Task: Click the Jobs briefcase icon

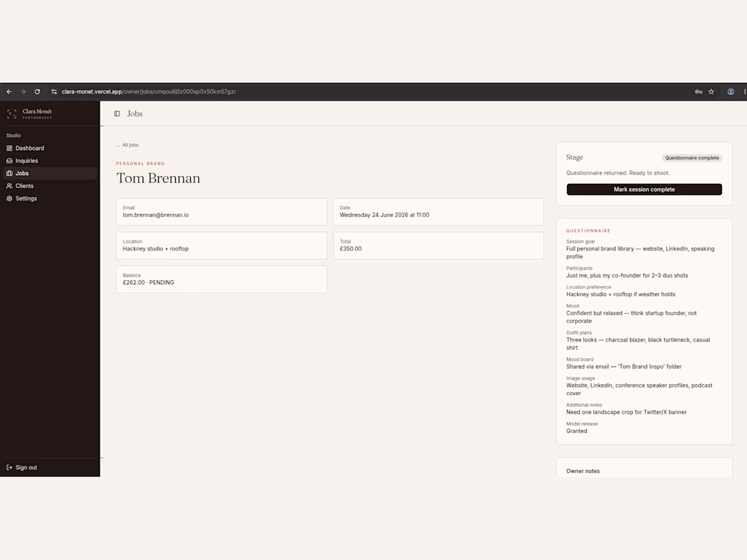Action: click(9, 173)
